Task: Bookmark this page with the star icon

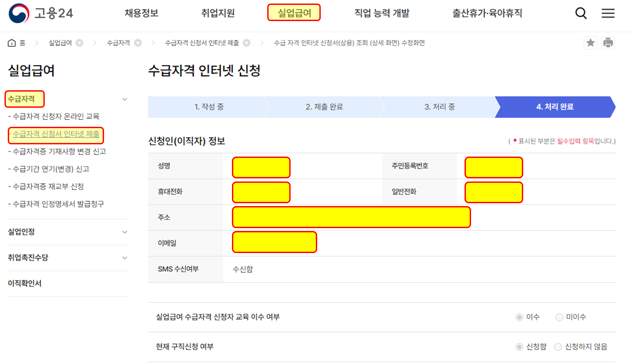Action: point(591,42)
